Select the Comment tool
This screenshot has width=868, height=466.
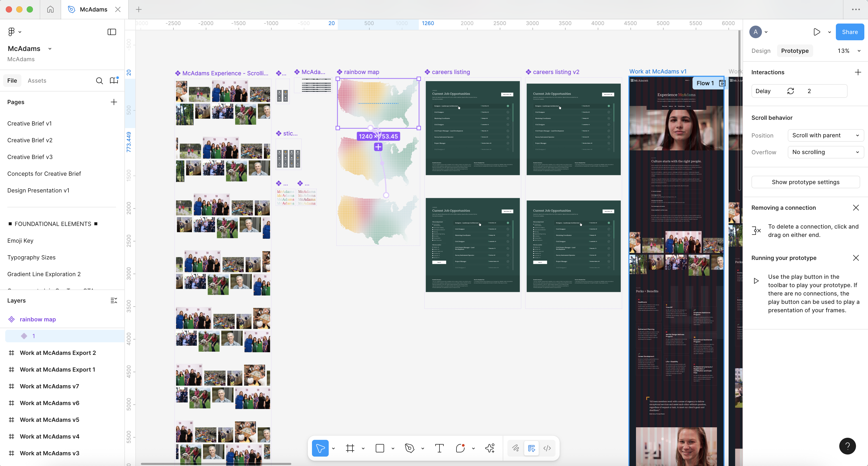[x=460, y=448]
